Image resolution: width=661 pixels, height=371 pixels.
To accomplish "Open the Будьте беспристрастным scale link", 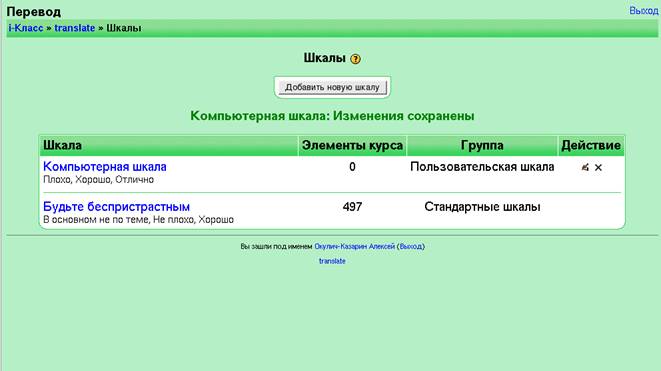I will (116, 207).
